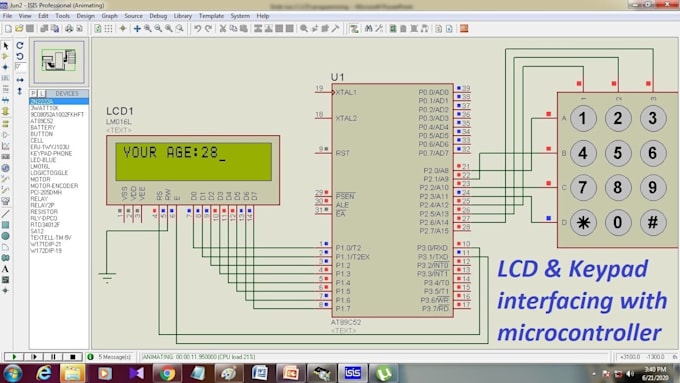Step the simulation one frame
Viewport: 680px width, 383px height.
pos(33,357)
